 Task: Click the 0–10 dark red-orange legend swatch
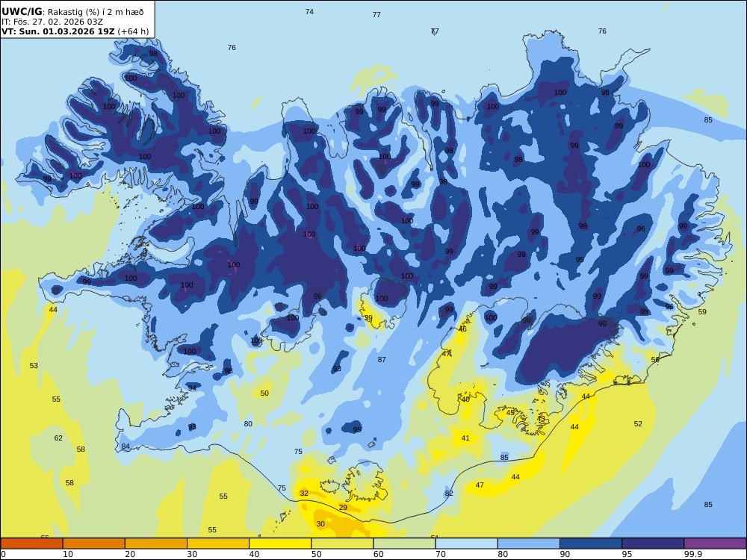click(x=31, y=544)
